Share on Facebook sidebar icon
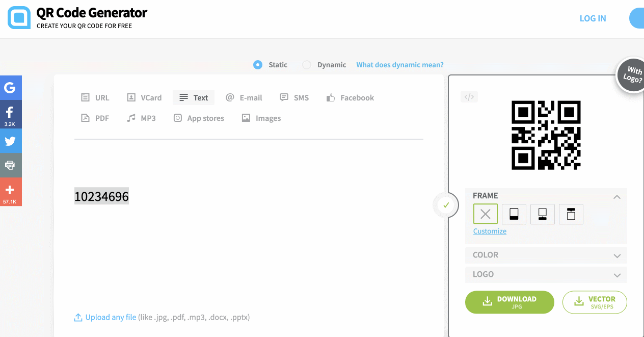Viewport: 644px width, 337px height. point(11,114)
